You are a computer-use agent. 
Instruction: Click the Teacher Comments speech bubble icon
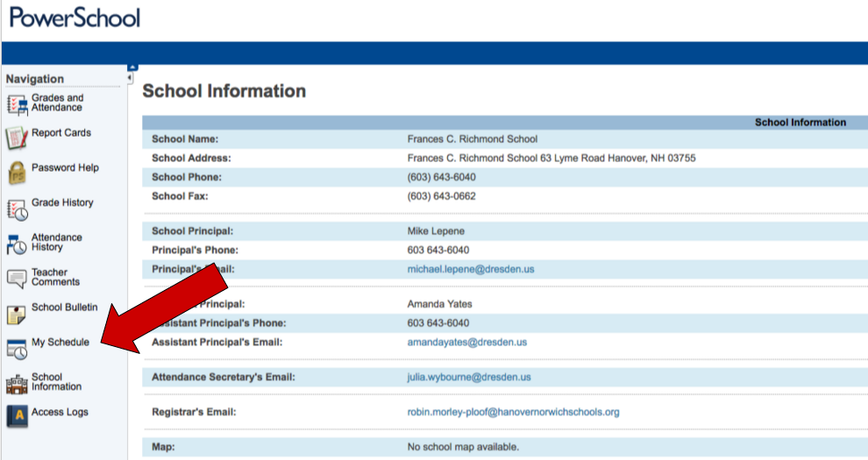tap(17, 280)
